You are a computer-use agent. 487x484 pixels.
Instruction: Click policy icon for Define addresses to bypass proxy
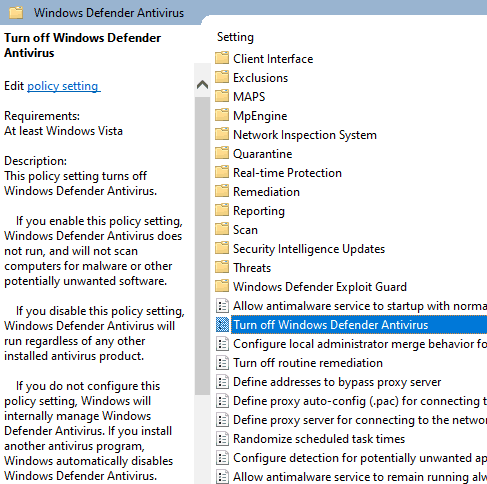(x=222, y=382)
